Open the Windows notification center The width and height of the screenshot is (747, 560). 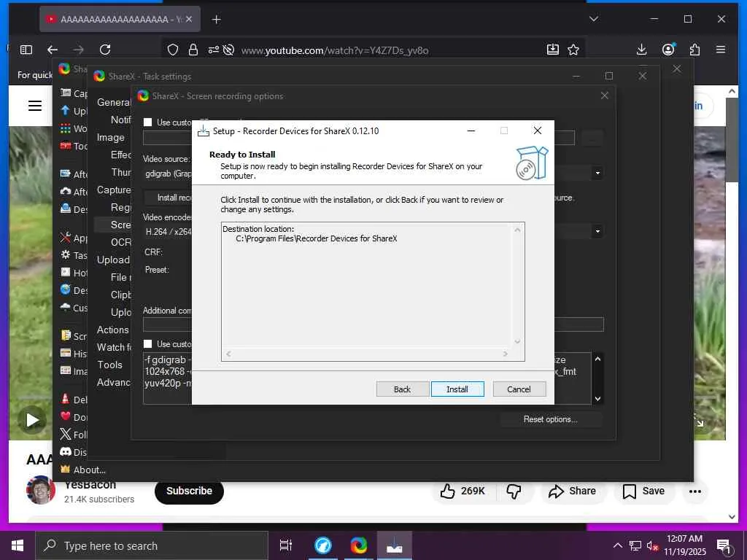tap(724, 545)
